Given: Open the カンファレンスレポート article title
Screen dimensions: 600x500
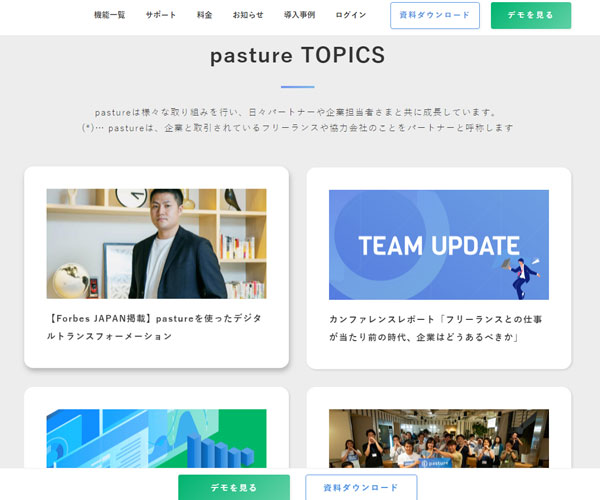Looking at the screenshot, I should point(435,327).
